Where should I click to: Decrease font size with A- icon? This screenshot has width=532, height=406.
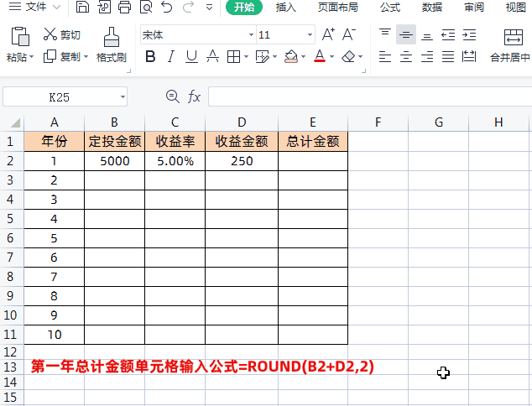349,34
